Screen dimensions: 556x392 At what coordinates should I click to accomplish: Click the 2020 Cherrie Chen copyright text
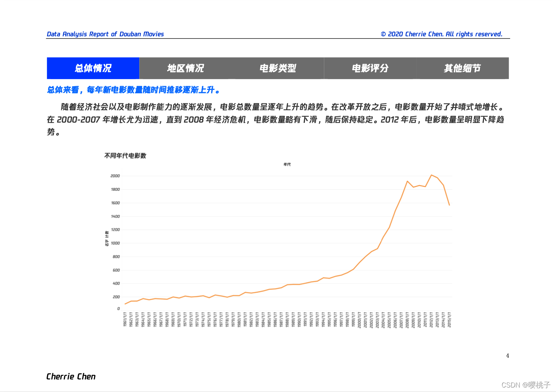coord(441,34)
